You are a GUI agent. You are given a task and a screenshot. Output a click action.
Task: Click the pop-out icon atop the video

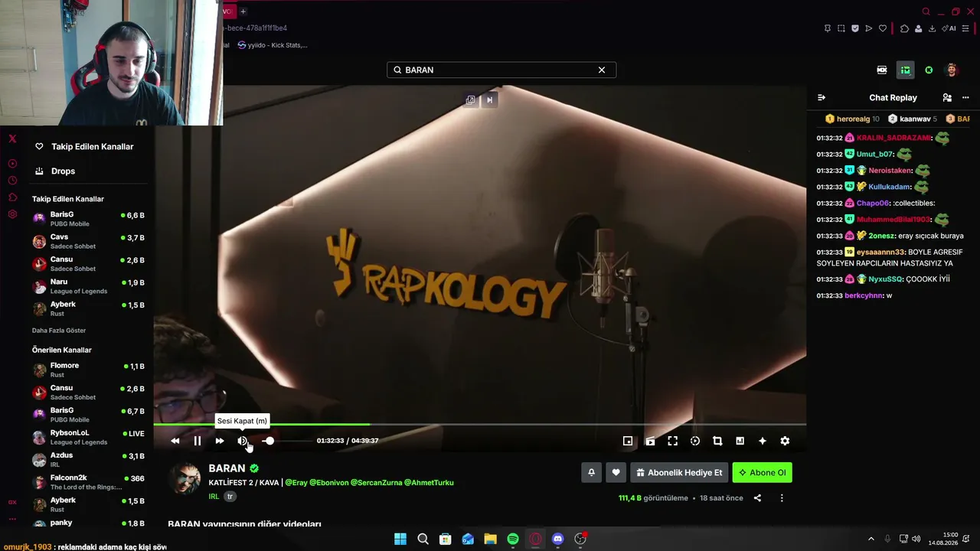coord(471,99)
